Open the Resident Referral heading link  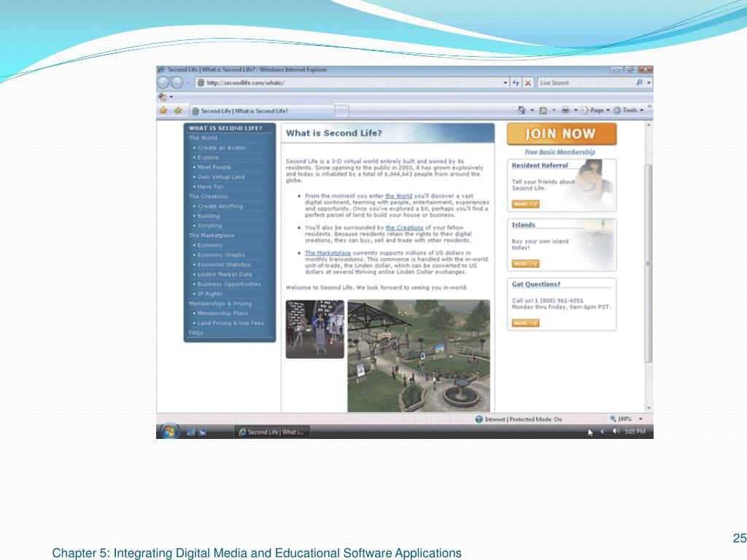pyautogui.click(x=540, y=166)
